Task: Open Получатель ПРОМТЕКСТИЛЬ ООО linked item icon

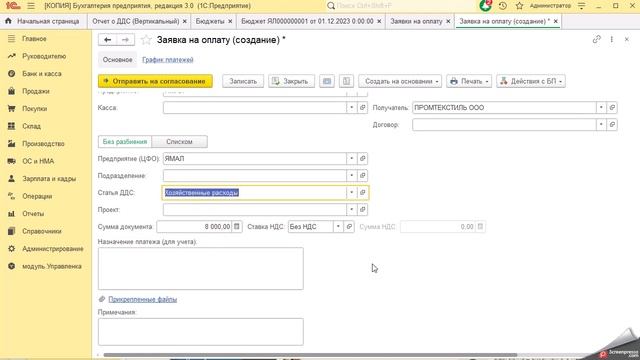Action: click(612, 108)
